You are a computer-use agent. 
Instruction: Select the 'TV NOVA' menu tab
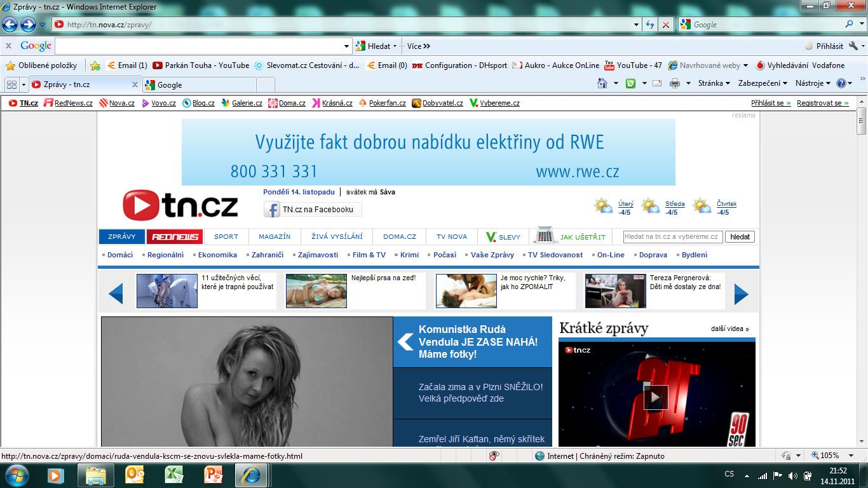452,236
